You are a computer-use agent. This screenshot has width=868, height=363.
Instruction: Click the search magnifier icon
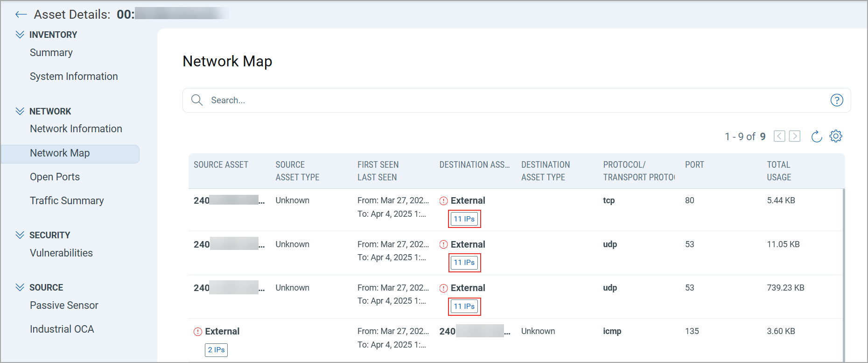click(x=197, y=100)
